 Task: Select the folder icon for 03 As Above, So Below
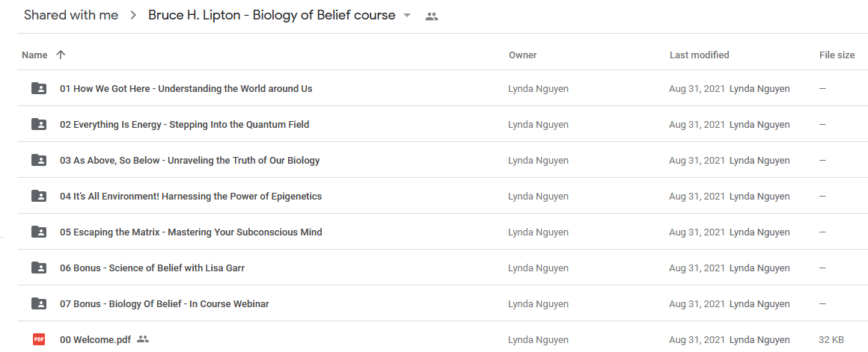pos(39,160)
